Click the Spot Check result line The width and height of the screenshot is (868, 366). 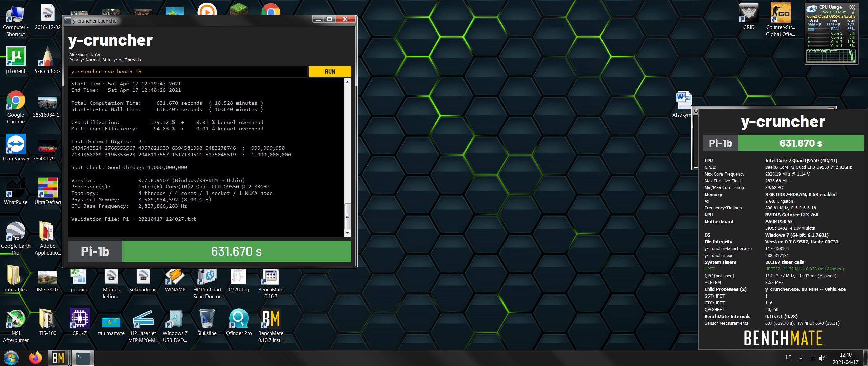point(129,167)
